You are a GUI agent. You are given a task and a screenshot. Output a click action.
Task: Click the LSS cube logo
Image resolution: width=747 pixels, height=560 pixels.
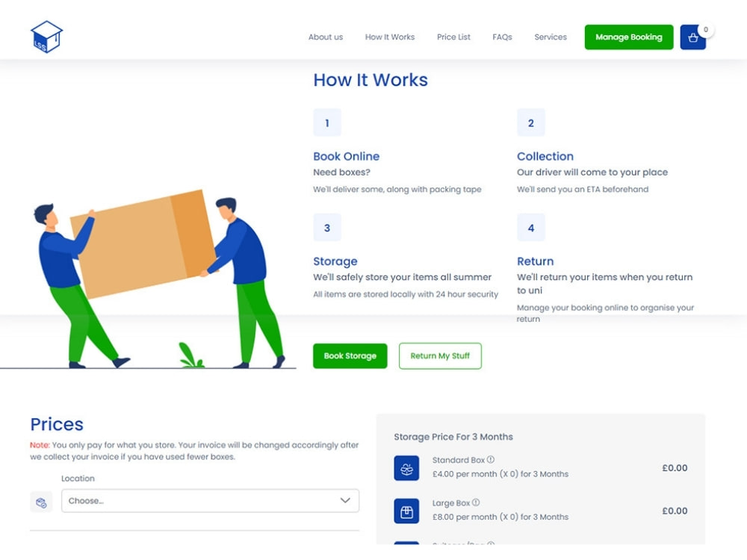coord(46,37)
